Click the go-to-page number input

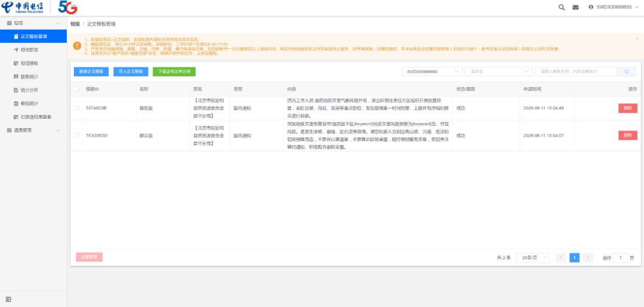coord(620,258)
